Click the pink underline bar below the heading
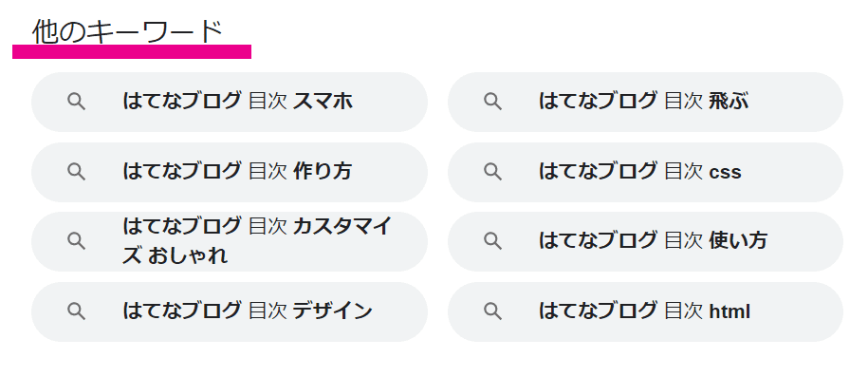Screen dimensions: 868x377 coord(132,51)
